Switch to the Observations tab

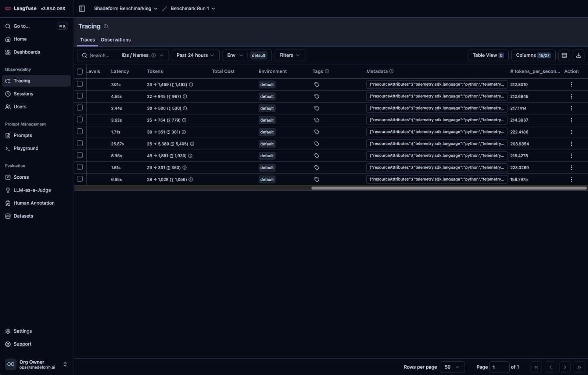(x=115, y=40)
